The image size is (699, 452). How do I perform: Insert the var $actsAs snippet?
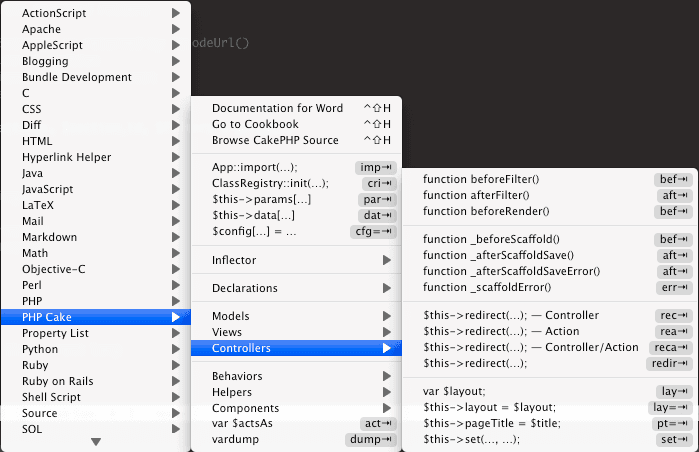296,423
